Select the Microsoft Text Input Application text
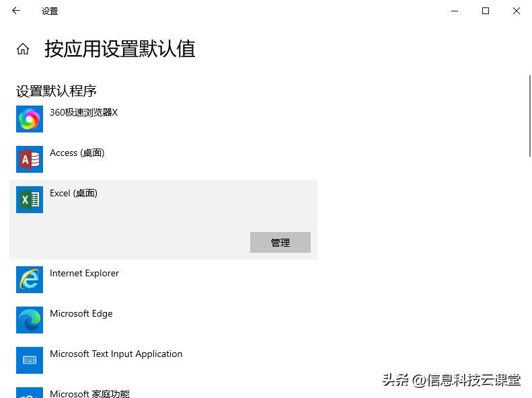Viewport: 532px width, 398px height. [116, 354]
